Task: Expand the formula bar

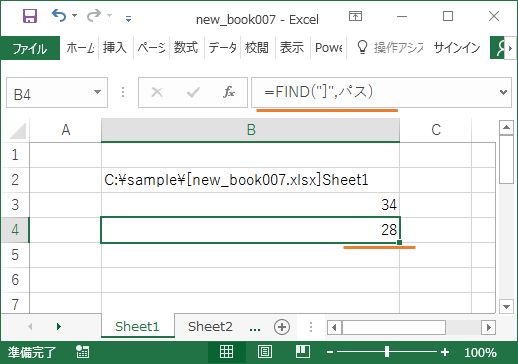Action: [503, 92]
